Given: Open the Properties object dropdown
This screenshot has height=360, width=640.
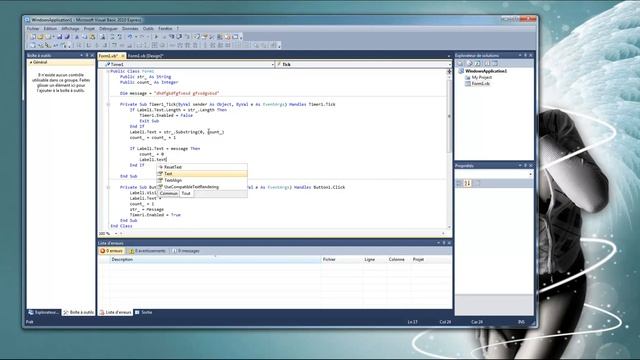Looking at the screenshot, I should [x=530, y=174].
